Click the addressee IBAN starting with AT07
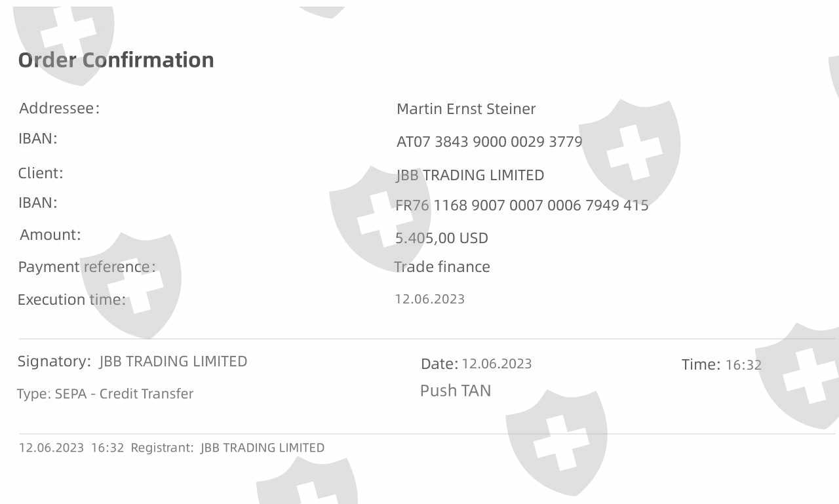 tap(489, 142)
